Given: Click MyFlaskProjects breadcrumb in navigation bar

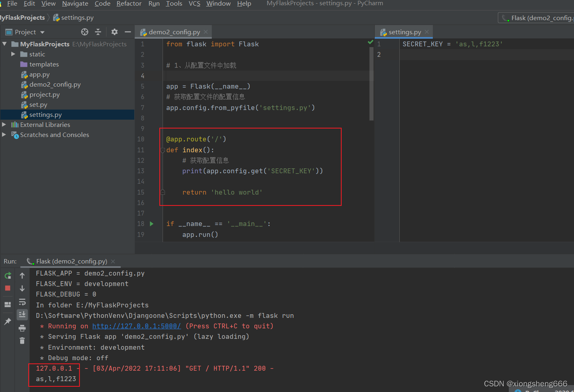Looking at the screenshot, I should click(22, 18).
